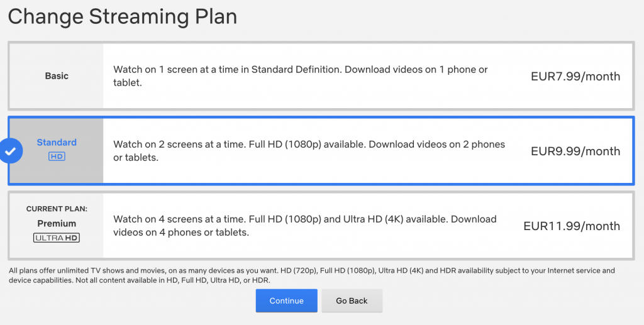Click the EUR9.99/month price

coord(575,151)
